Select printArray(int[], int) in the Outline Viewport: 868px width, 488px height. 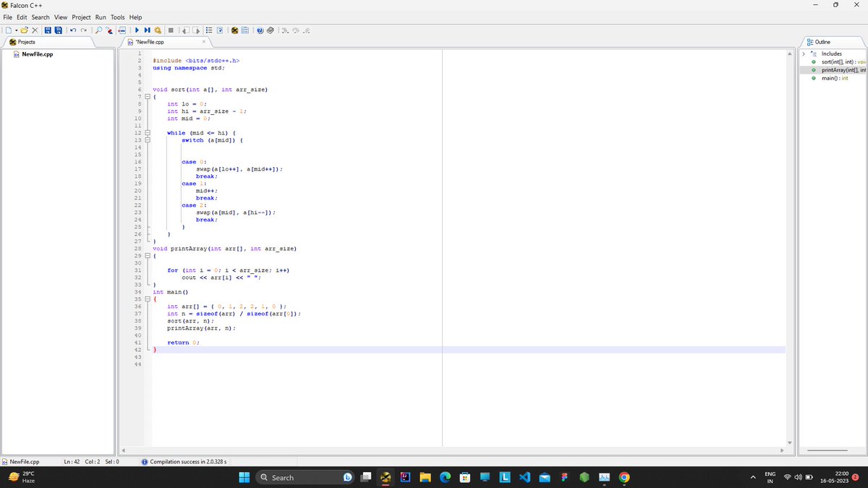click(843, 70)
